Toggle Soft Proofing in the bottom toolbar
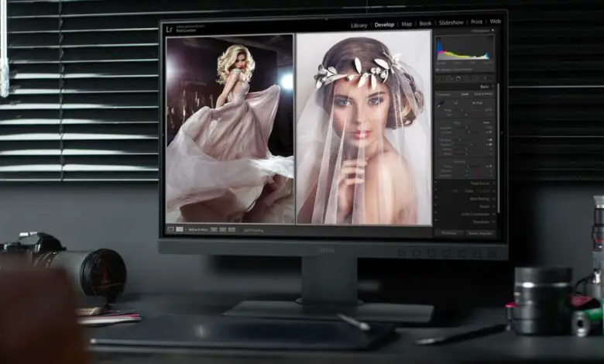This screenshot has height=364, width=604. [x=253, y=230]
